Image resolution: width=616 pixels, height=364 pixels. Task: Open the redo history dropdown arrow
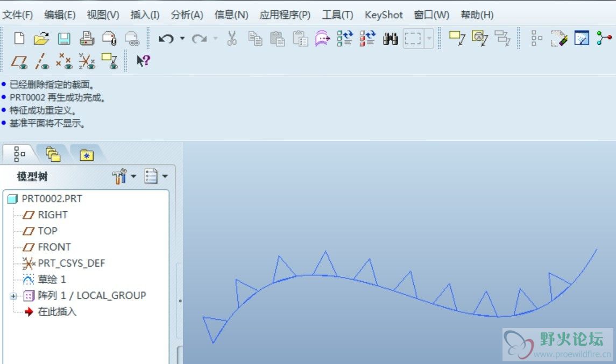(x=215, y=39)
